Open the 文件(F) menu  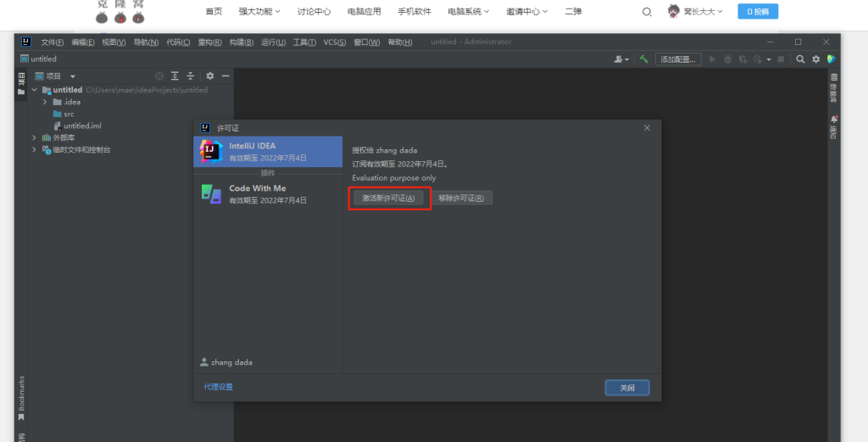52,42
